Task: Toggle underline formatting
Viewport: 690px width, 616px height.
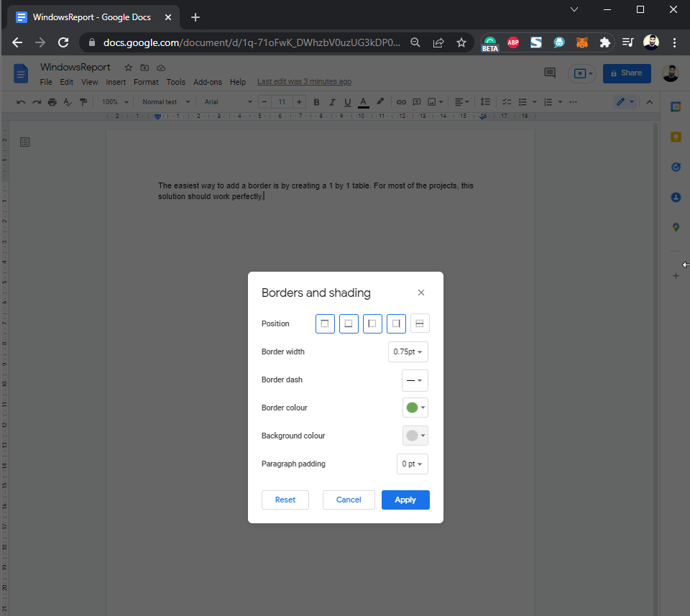Action: click(x=348, y=102)
